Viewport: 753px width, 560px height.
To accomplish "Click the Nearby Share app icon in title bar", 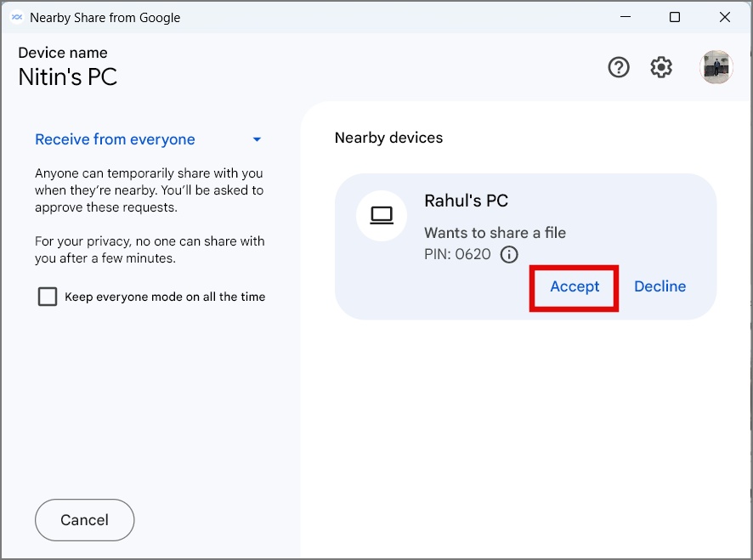I will [x=16, y=17].
